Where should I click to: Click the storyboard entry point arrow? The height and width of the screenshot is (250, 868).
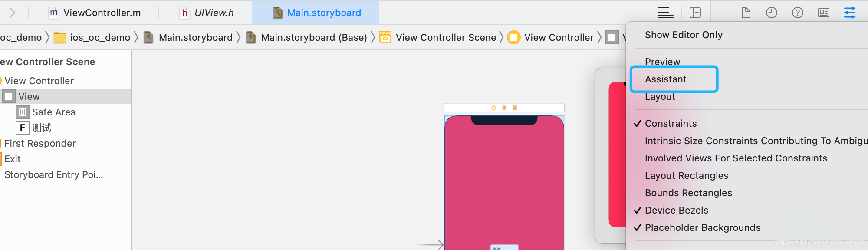430,245
